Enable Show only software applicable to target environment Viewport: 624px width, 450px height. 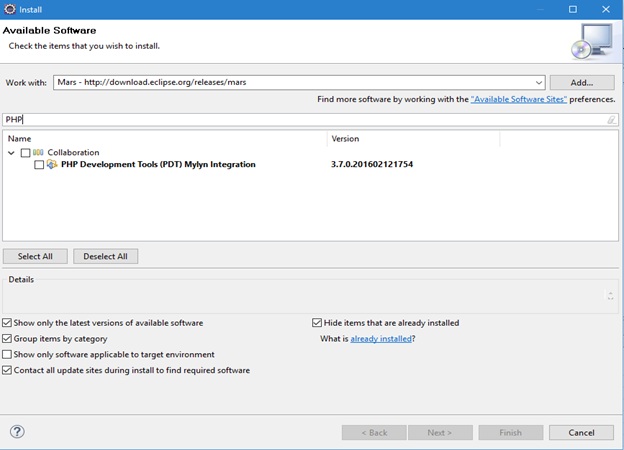click(x=7, y=354)
